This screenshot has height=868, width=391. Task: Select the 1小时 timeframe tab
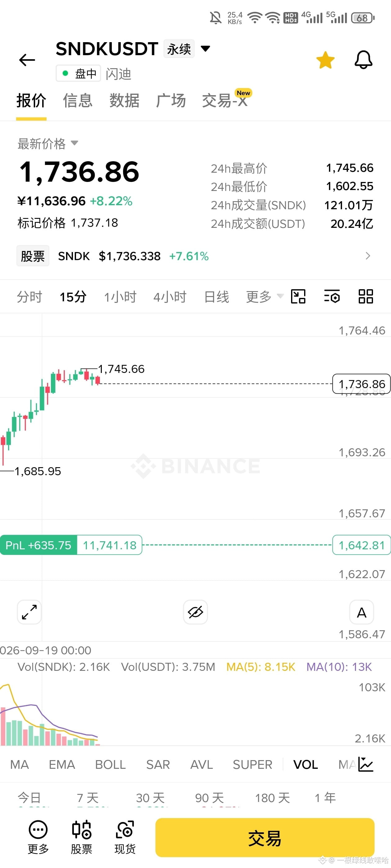[120, 297]
